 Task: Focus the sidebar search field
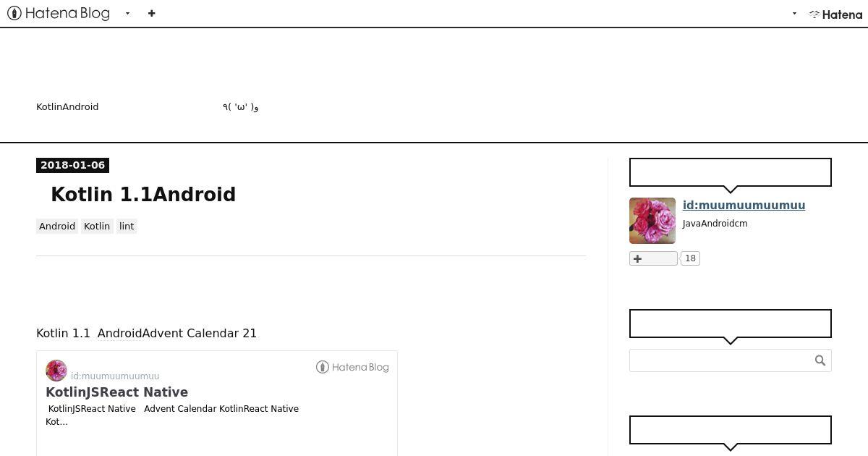point(720,360)
